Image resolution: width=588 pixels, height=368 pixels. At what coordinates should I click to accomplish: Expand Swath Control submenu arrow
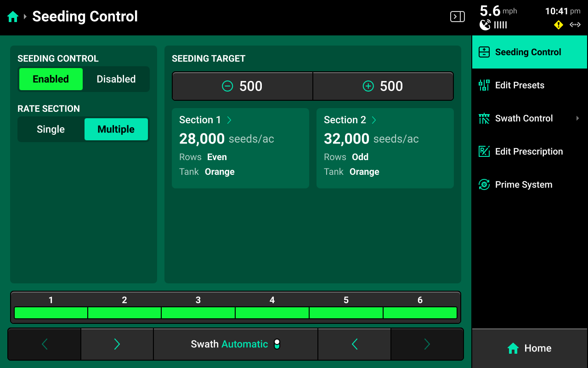577,118
